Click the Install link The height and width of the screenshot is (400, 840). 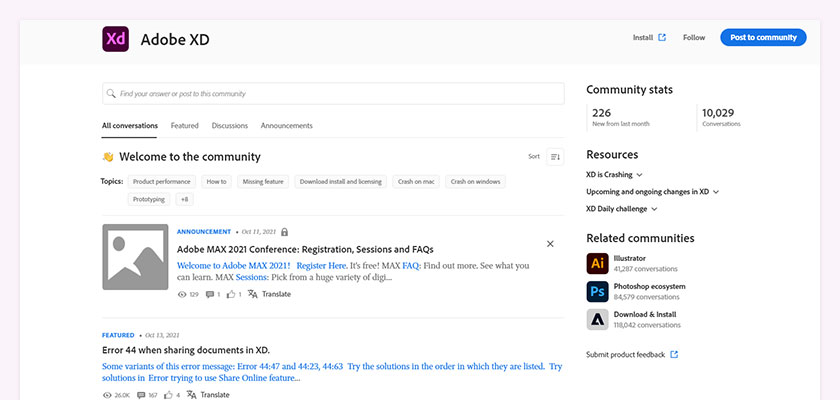click(x=643, y=37)
